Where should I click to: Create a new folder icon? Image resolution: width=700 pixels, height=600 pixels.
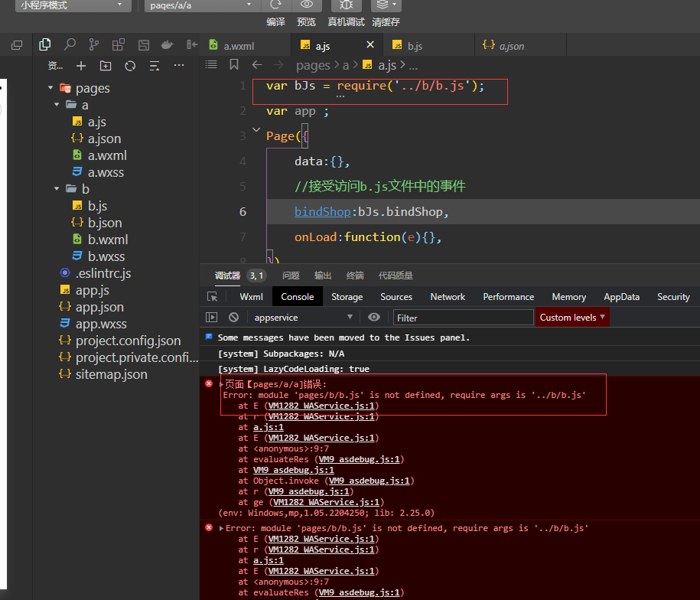[x=106, y=66]
